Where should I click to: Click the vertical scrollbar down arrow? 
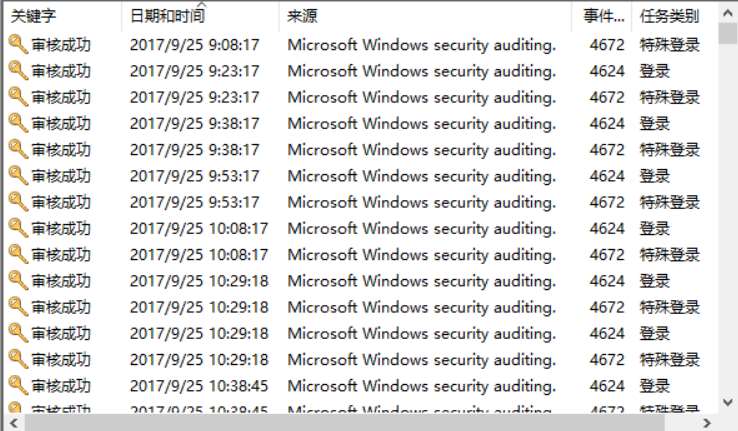click(x=728, y=403)
